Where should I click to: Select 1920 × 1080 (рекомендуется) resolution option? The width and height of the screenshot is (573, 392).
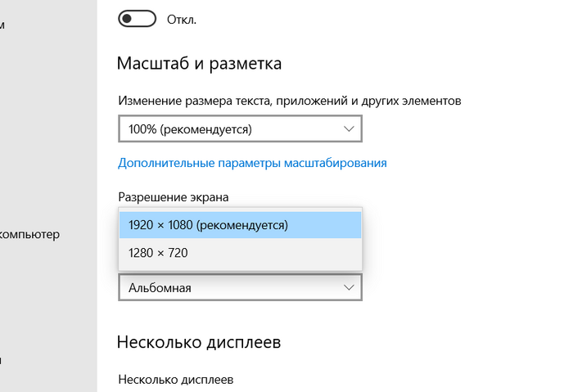click(240, 225)
